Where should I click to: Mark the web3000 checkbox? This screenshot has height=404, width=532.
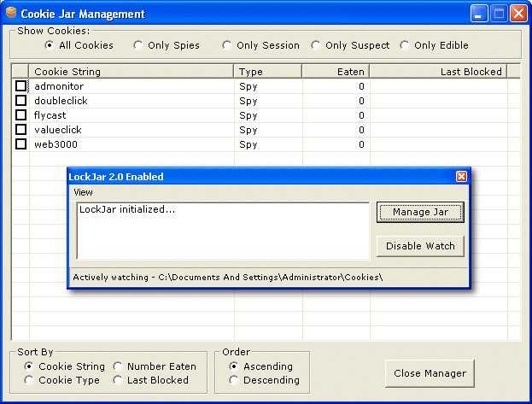pos(20,144)
